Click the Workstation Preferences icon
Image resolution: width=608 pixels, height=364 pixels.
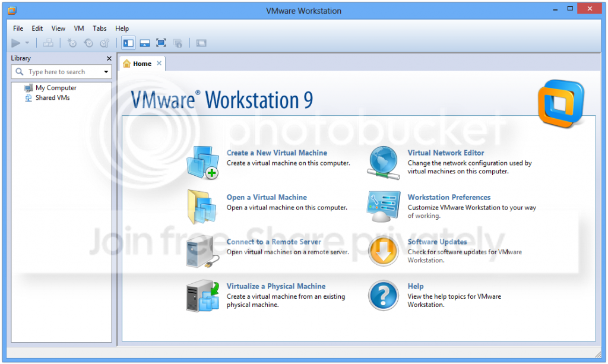[383, 207]
